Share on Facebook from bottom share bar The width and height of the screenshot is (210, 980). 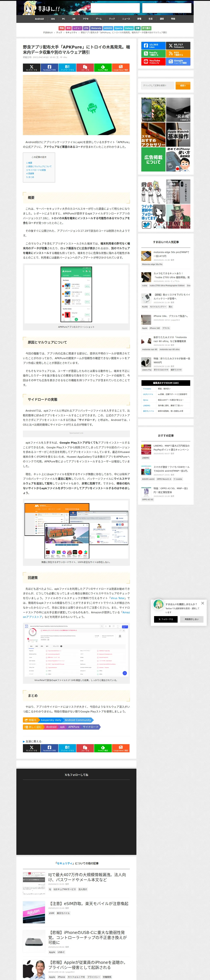pos(49,748)
